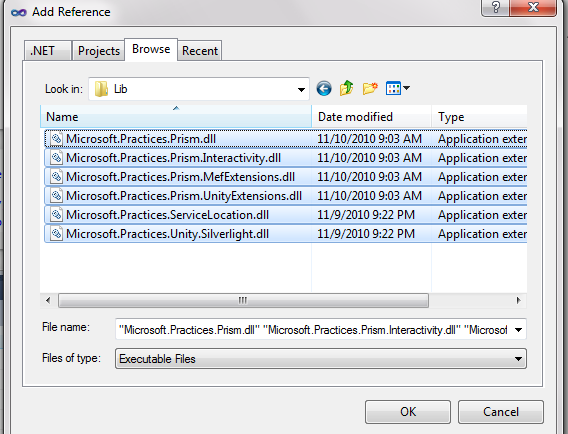Close the Add Reference dialog
This screenshot has width=568, height=434.
click(x=533, y=7)
